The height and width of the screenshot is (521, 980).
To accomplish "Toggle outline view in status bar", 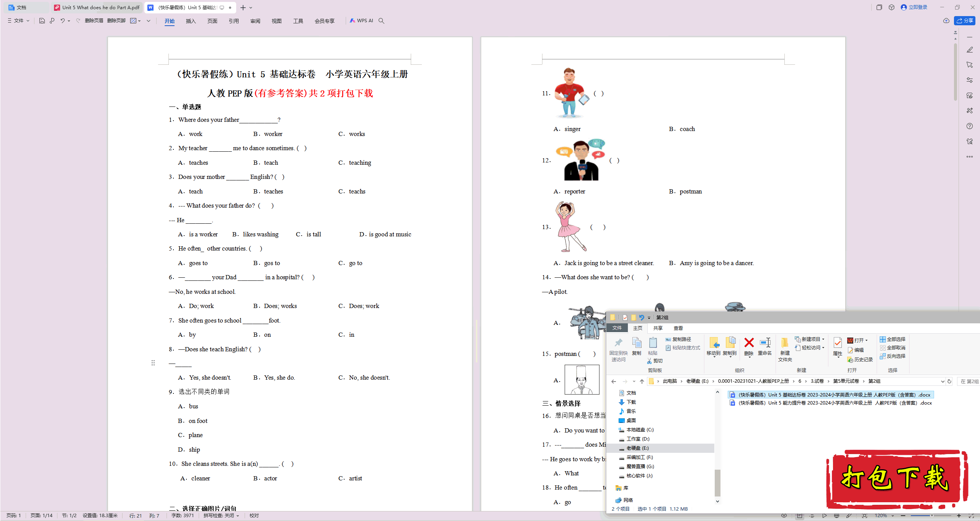I will 812,516.
